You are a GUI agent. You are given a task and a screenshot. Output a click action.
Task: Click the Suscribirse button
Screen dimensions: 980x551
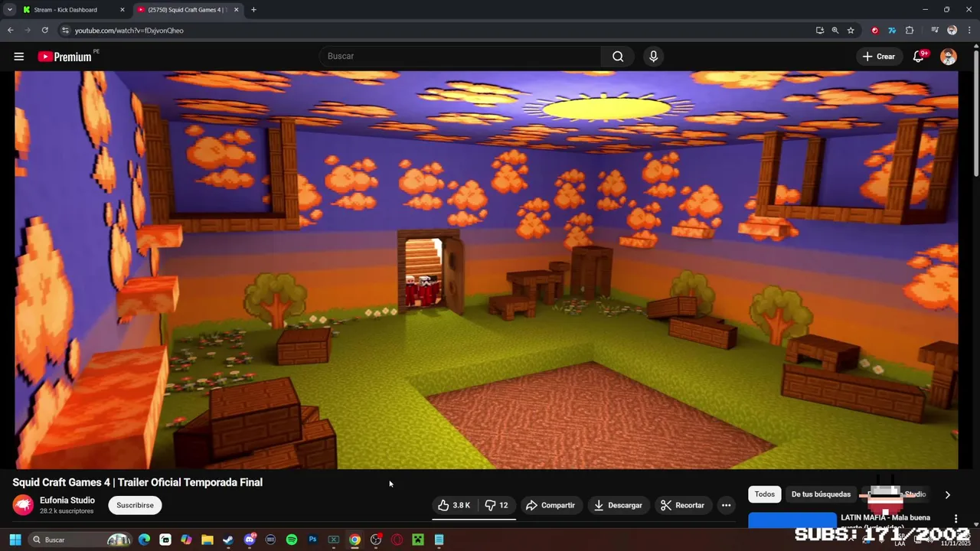pyautogui.click(x=135, y=506)
